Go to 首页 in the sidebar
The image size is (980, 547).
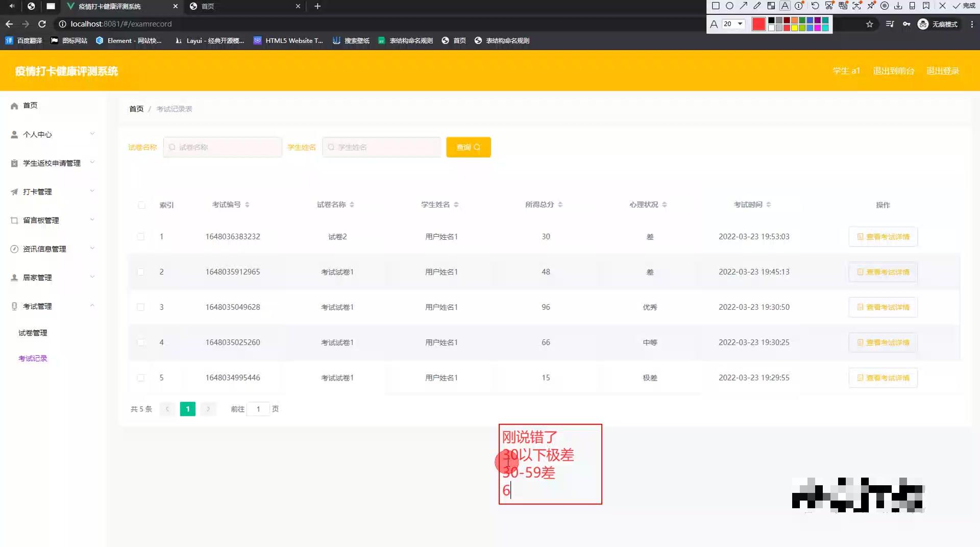[x=30, y=105]
